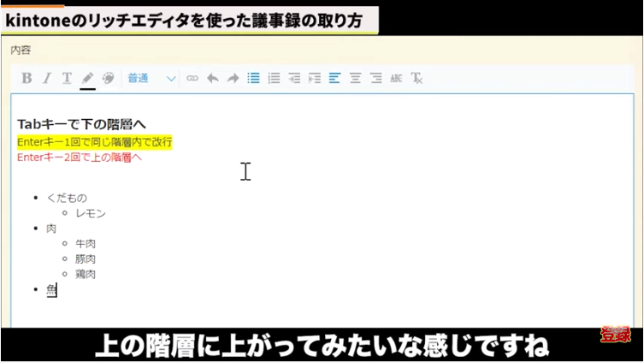
Task: Click the sub-item レモン
Action: 91,213
